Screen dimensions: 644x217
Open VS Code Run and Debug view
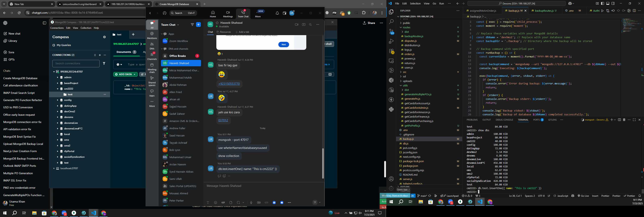tap(391, 41)
